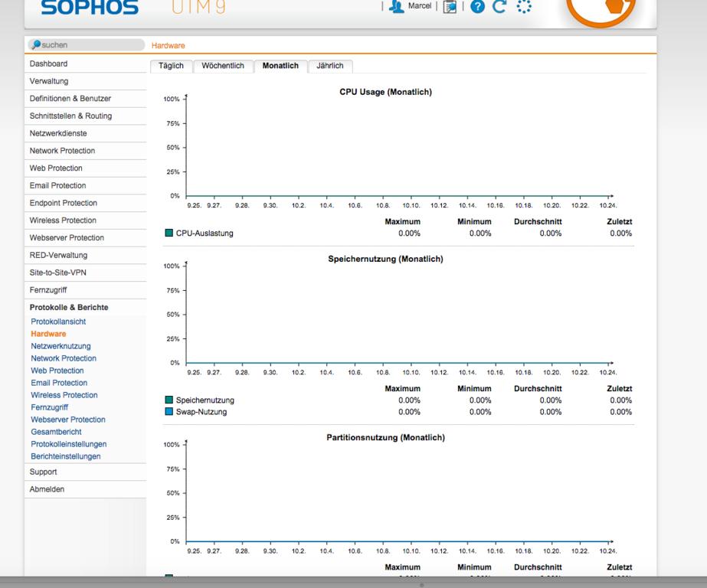Collapse the Protokolle & Berichte menu
The image size is (707, 588).
pyautogui.click(x=86, y=307)
